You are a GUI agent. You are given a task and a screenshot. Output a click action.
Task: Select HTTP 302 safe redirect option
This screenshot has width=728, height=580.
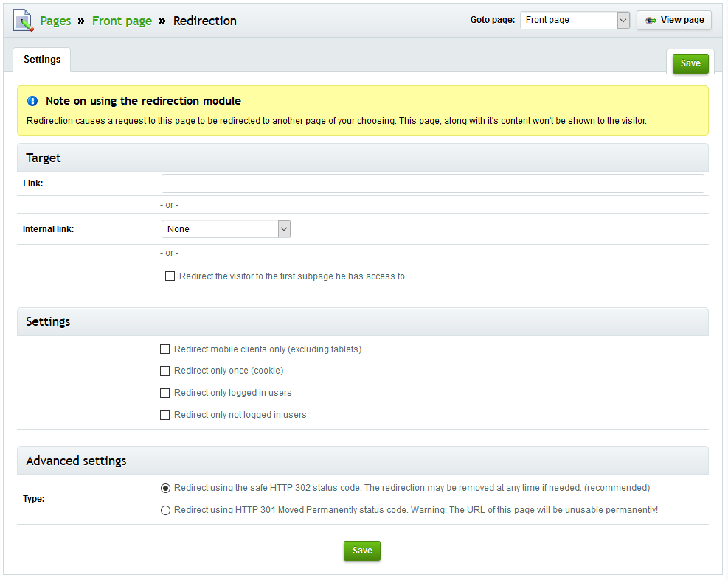[165, 488]
